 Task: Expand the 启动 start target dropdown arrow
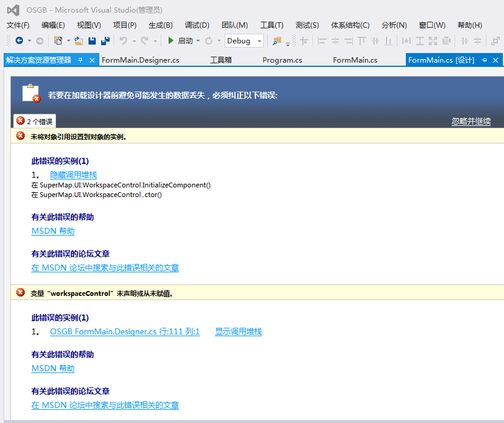[198, 41]
